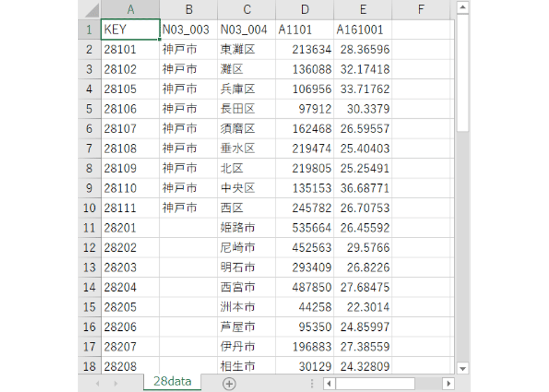Select cell containing 28208
The height and width of the screenshot is (392, 549).
pos(130,366)
